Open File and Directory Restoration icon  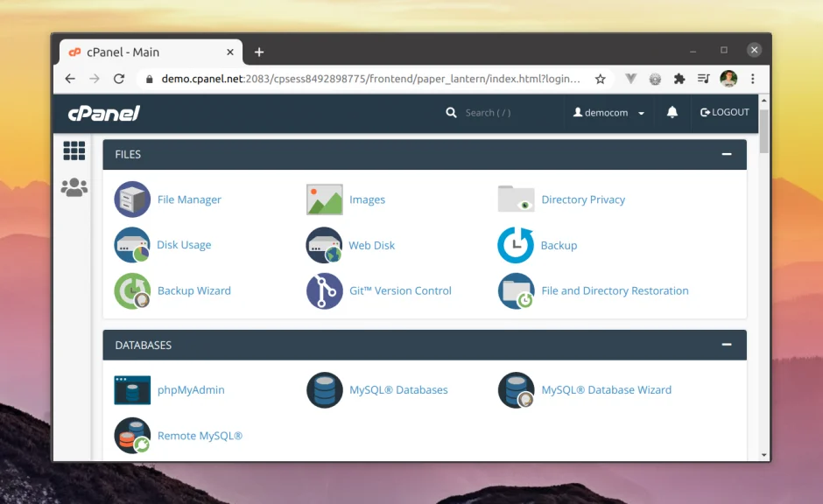click(x=516, y=290)
